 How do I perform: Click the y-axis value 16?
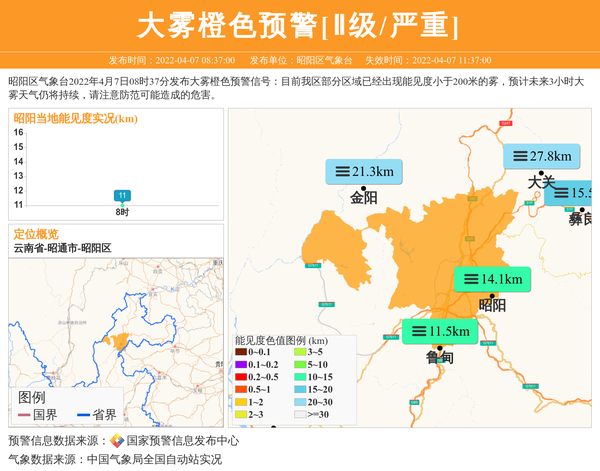tap(18, 132)
